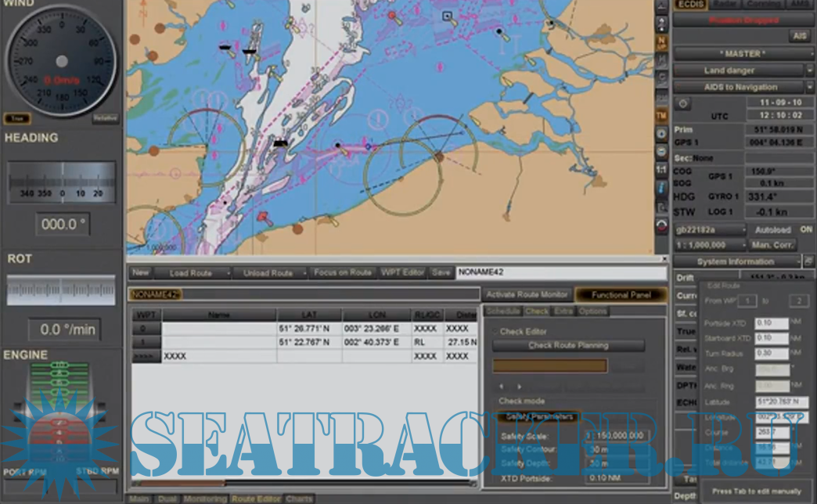Screen dimensions: 817x504
Task: Click the Activate Route Monitor button
Action: [x=525, y=295]
